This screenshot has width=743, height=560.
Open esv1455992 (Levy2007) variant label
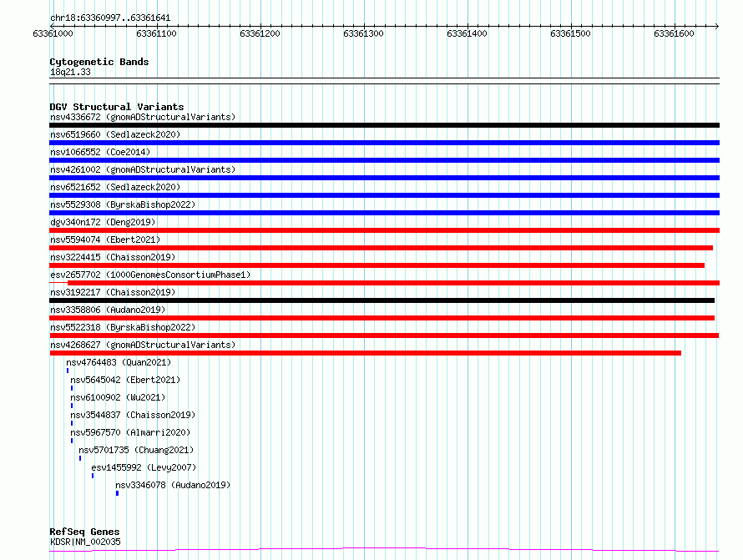point(144,467)
